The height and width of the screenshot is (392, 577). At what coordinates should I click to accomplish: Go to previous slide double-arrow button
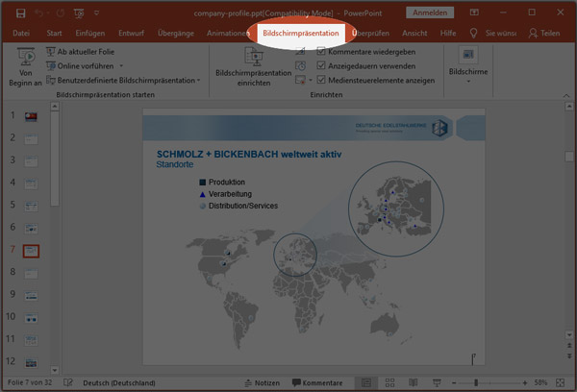click(569, 346)
